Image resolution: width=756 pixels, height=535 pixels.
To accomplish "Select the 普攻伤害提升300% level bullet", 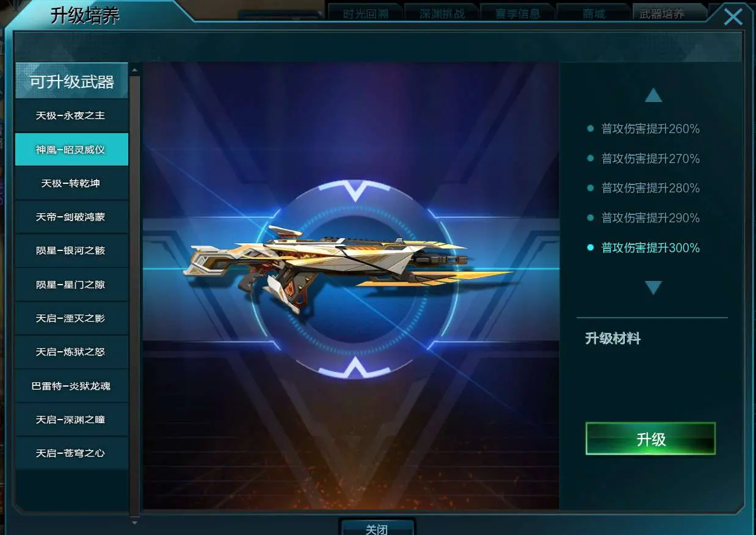I will coord(591,247).
